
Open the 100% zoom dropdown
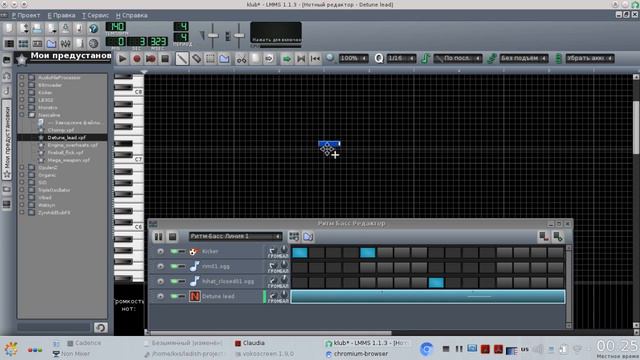(x=353, y=58)
